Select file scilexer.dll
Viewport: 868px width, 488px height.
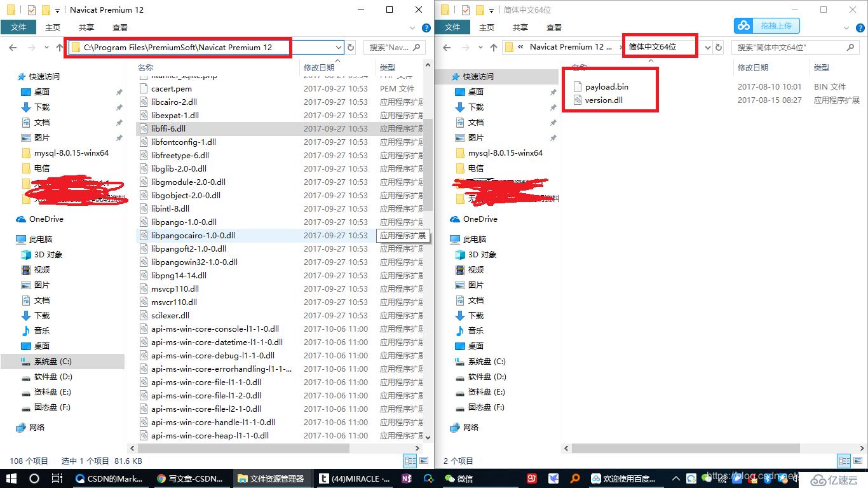170,315
